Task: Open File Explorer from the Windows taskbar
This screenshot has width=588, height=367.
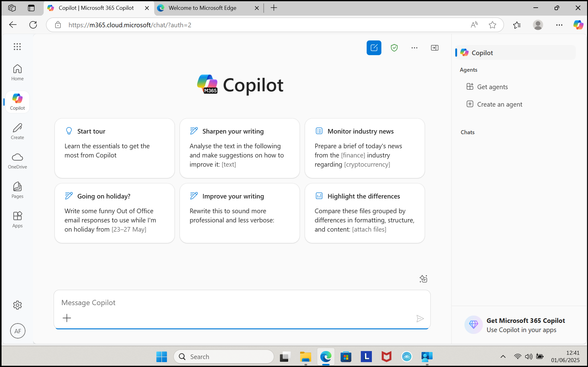Action: point(305,357)
